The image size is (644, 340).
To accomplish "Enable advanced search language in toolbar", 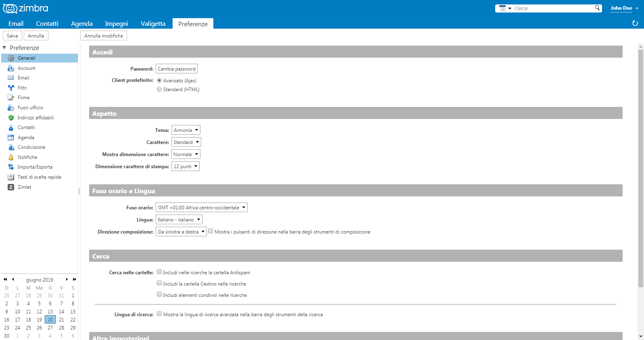I will pyautogui.click(x=159, y=314).
